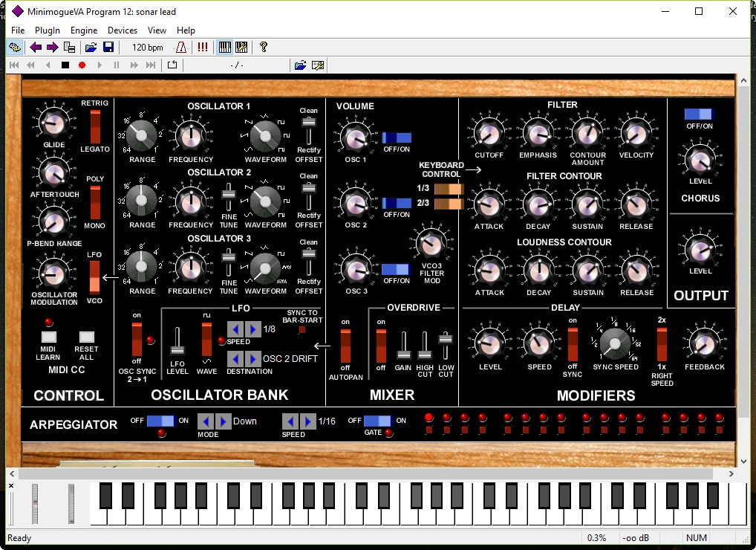Choose next arpeggiator mode with right arrow
This screenshot has width=756, height=550.
tap(223, 421)
